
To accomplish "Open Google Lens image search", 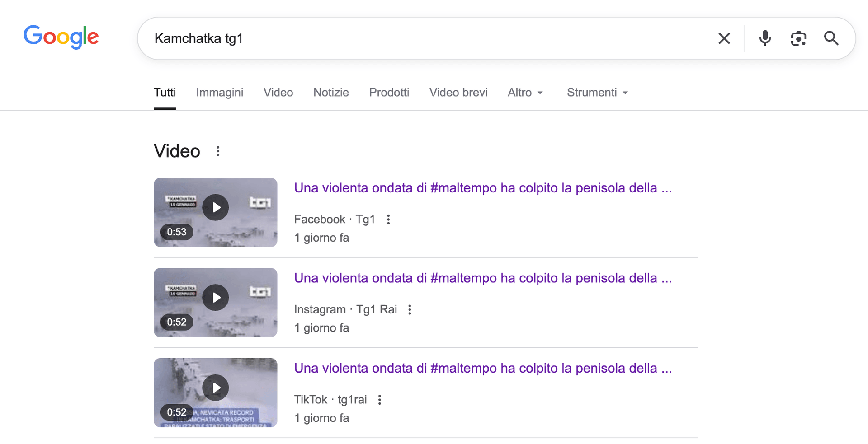I will tap(798, 38).
